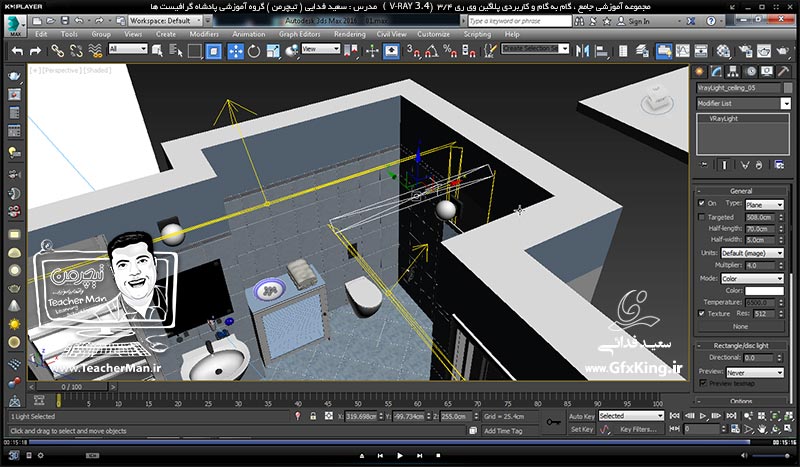Viewport: 800px width, 467px height.
Task: Open the Curve Editor
Action: tap(682, 51)
